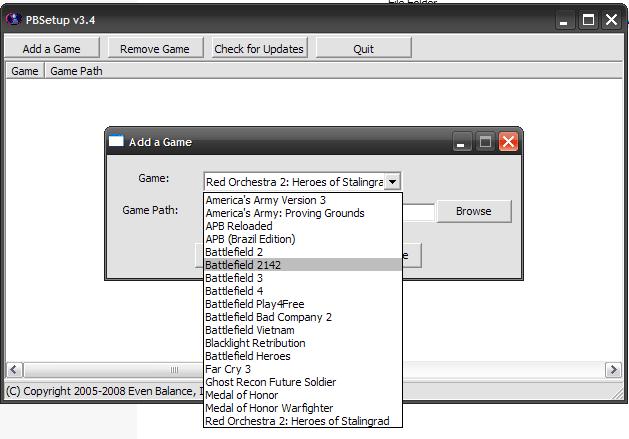Click the Add a Game toolbar button
The height and width of the screenshot is (439, 629).
click(x=52, y=49)
